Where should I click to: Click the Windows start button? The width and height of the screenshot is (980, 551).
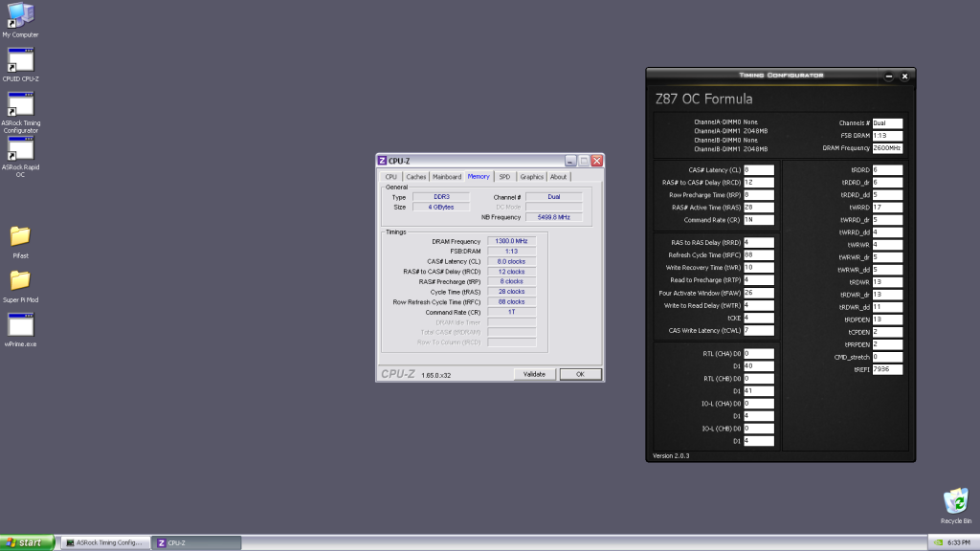tap(27, 543)
